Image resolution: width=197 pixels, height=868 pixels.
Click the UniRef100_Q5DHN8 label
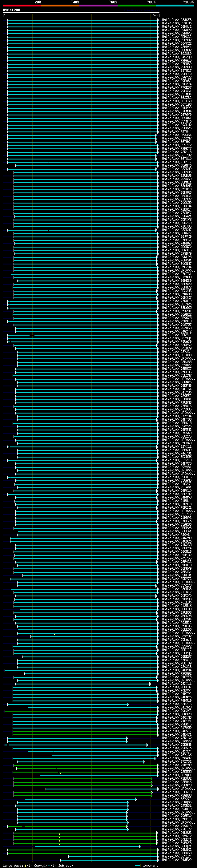177,745
